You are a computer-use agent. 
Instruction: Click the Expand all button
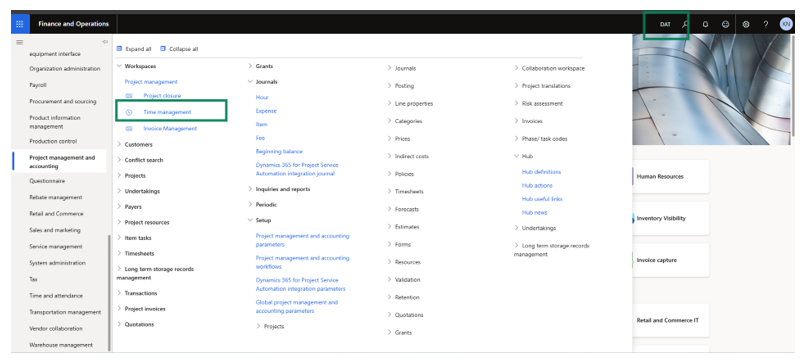point(134,49)
